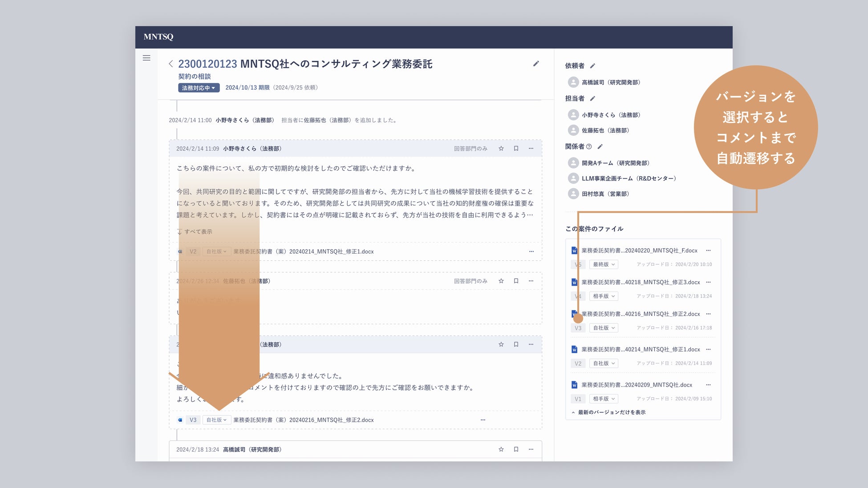Open the hamburger sidebar menu
The height and width of the screenshot is (488, 868).
pos(146,58)
